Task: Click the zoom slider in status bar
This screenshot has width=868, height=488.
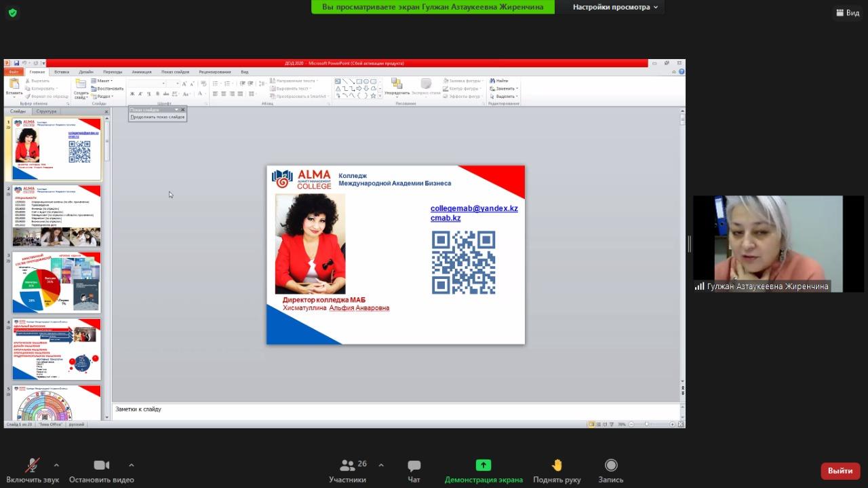Action: (x=647, y=424)
